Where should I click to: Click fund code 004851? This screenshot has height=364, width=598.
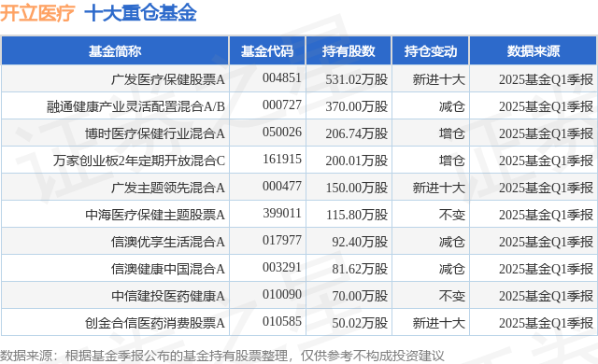pyautogui.click(x=282, y=78)
